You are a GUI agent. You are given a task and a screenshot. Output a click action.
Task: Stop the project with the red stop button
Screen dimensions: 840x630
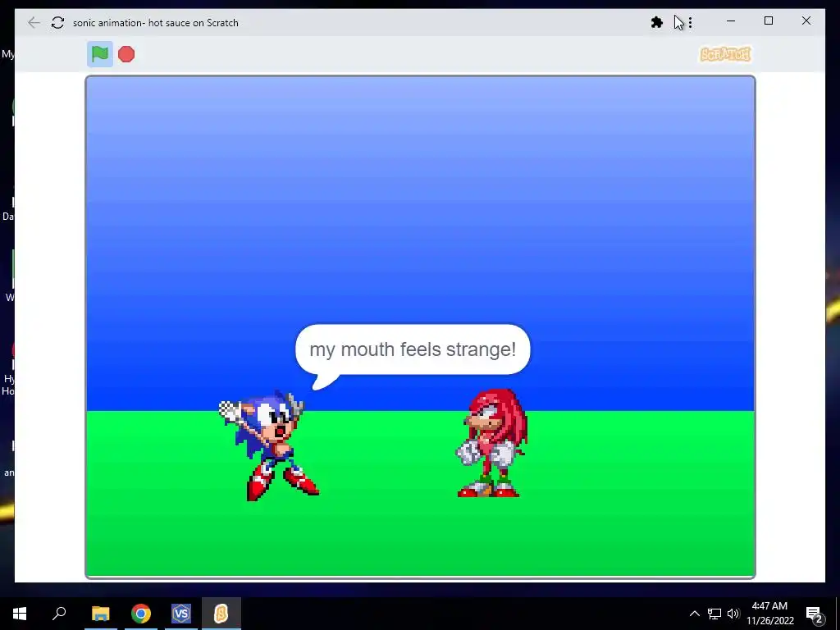pos(126,54)
